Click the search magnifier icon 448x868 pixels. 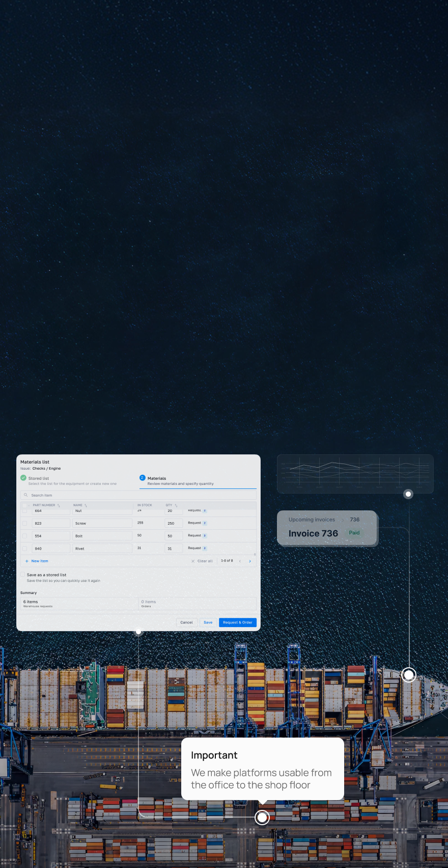[25, 495]
